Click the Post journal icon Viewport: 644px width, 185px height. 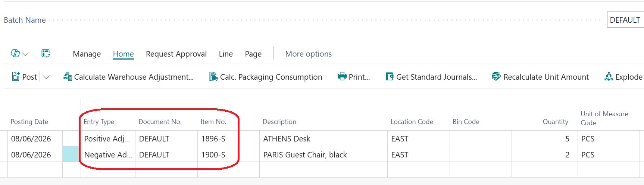16,77
